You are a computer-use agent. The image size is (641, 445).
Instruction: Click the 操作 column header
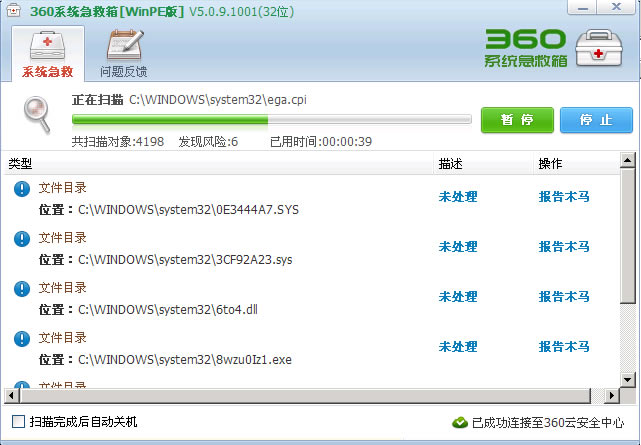[576, 164]
